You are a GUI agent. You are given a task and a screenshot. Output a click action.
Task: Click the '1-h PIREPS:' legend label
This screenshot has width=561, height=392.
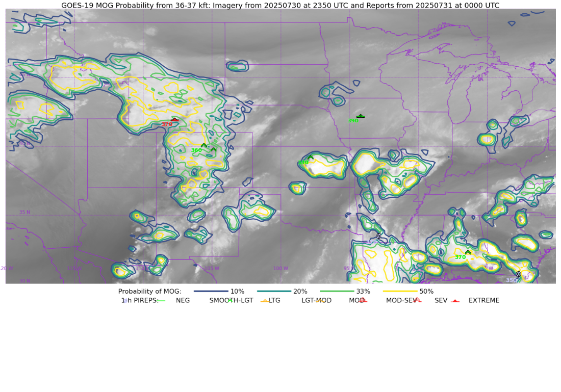tap(140, 301)
